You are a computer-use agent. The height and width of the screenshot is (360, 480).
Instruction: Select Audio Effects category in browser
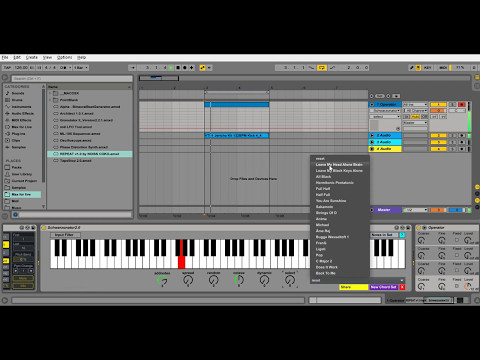[23, 113]
